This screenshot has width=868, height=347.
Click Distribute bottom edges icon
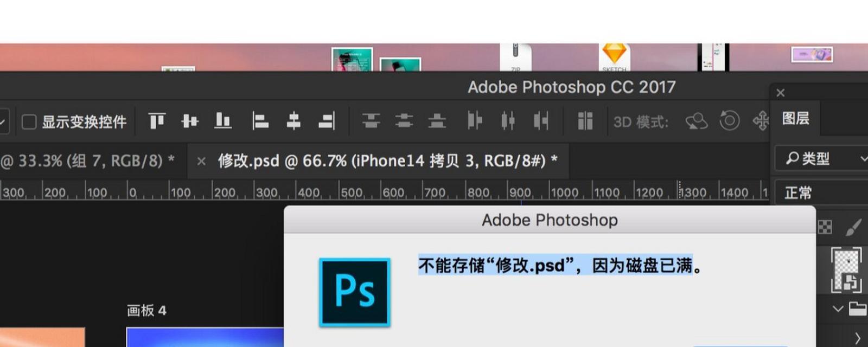[x=437, y=120]
